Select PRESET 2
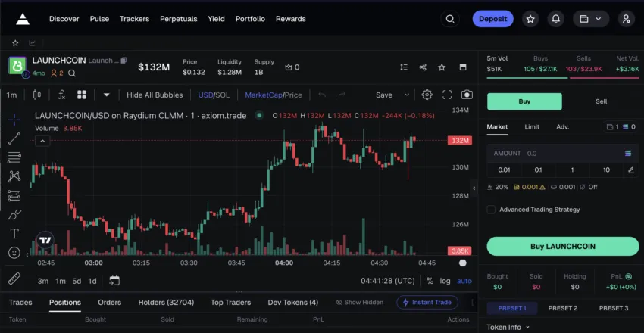 tap(563, 308)
